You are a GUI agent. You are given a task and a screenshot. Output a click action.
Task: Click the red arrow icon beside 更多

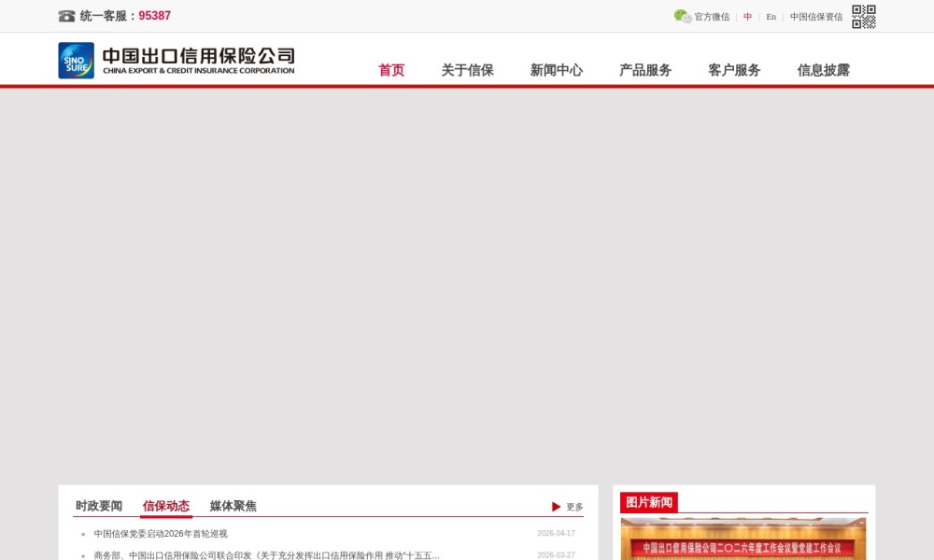pos(556,507)
